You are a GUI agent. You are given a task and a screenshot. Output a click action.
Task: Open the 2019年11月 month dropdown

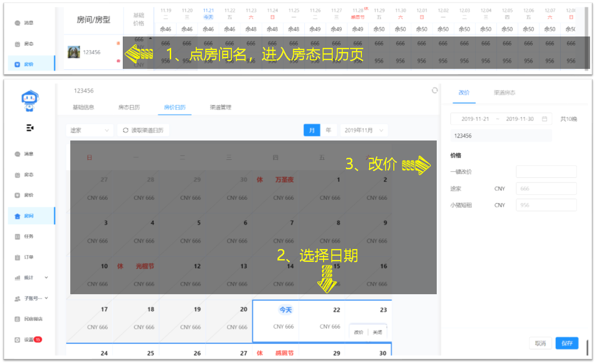point(364,130)
